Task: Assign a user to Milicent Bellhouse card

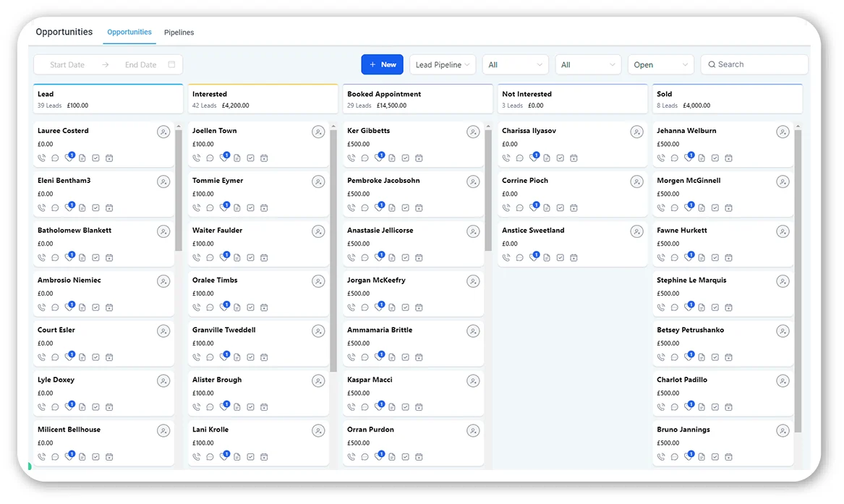Action: point(163,431)
